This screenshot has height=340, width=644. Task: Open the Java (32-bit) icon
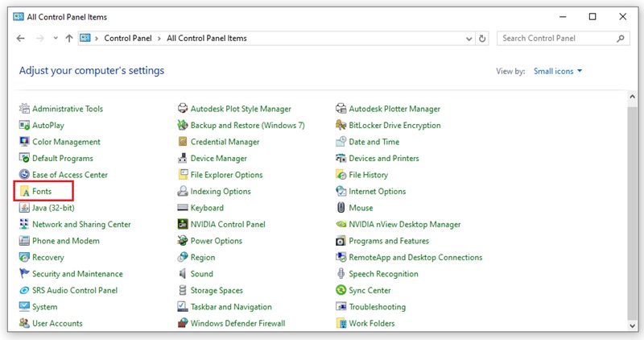pos(24,208)
